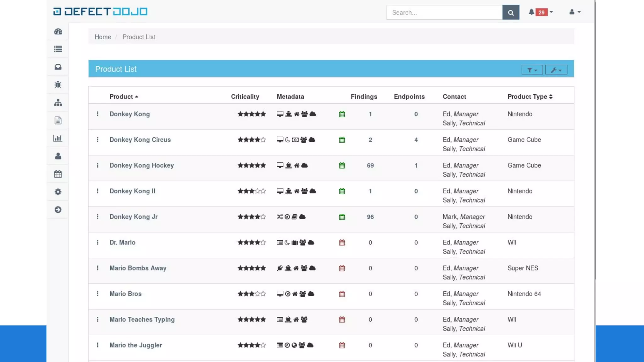This screenshot has width=644, height=362.
Task: Click the green calendar icon for Donkey Kong
Action: pos(342,114)
